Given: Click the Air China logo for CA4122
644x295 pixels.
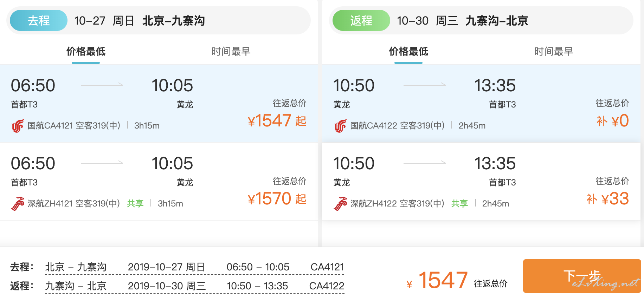Looking at the screenshot, I should point(340,126).
